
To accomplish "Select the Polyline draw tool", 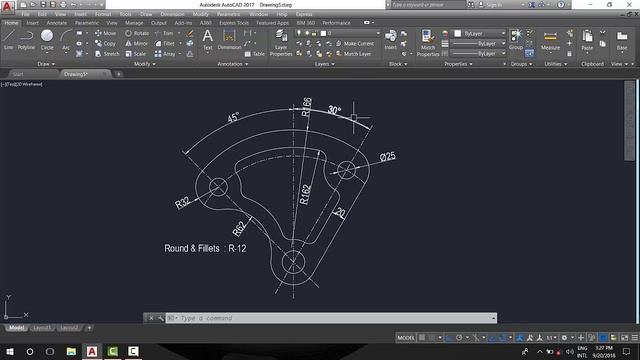I will 26,40.
